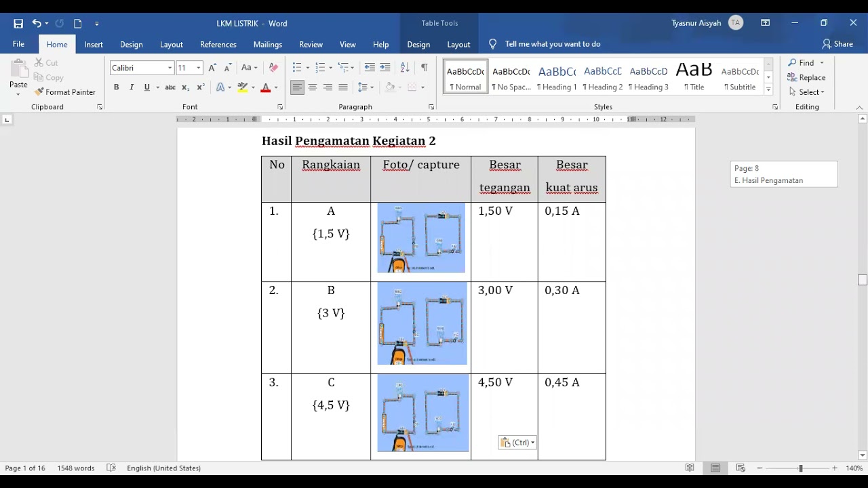868x488 pixels.
Task: Show or hide paragraph marks
Action: tap(424, 68)
